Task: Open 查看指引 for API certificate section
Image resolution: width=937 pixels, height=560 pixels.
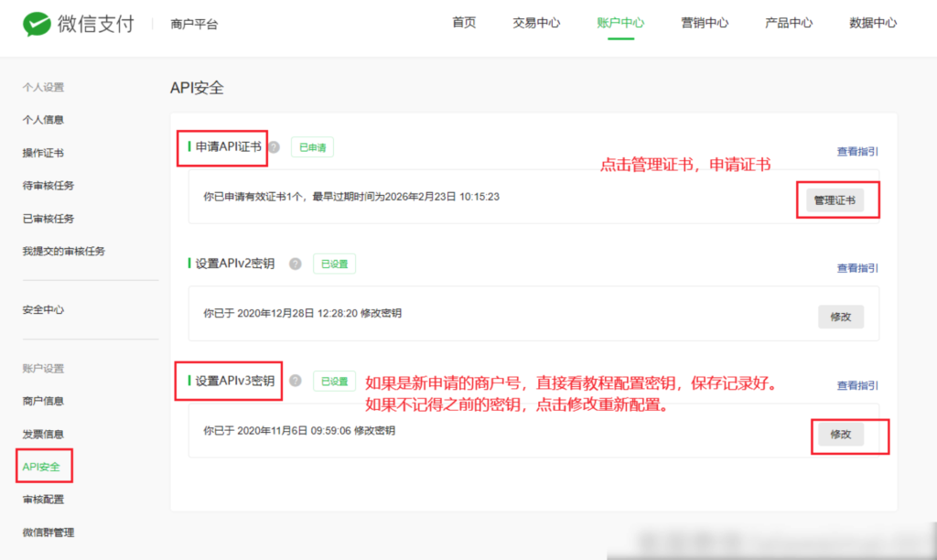Action: click(858, 150)
